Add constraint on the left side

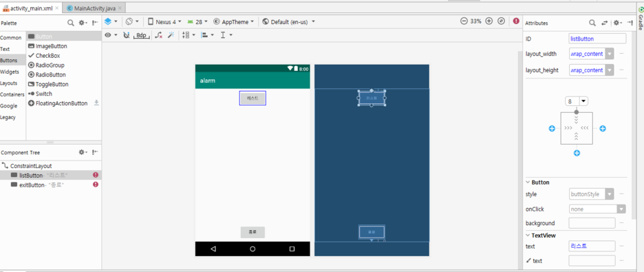point(552,129)
